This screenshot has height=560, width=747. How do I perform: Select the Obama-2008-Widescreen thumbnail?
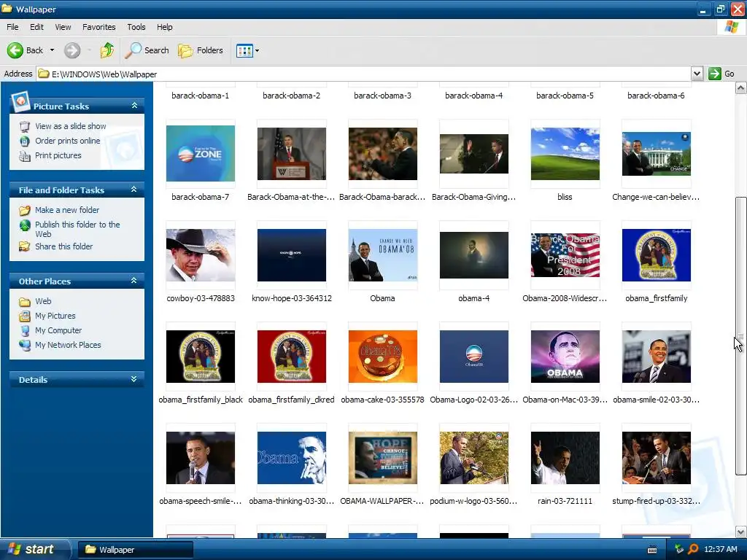coord(565,255)
